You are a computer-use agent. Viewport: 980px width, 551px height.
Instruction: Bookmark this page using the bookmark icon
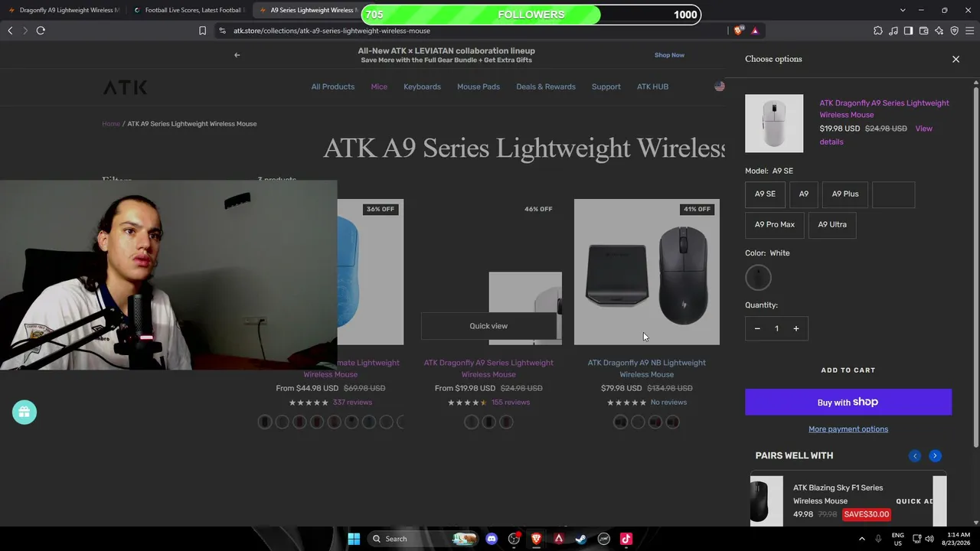(202, 31)
